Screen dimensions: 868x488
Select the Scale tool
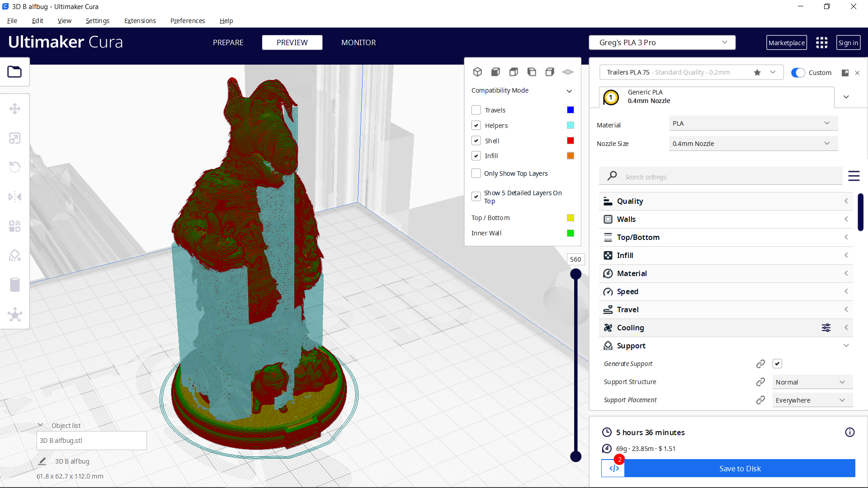click(x=15, y=138)
